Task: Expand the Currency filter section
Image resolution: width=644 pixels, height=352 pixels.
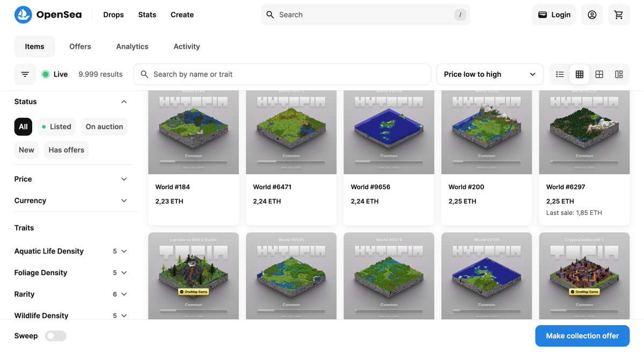Action: (x=71, y=200)
